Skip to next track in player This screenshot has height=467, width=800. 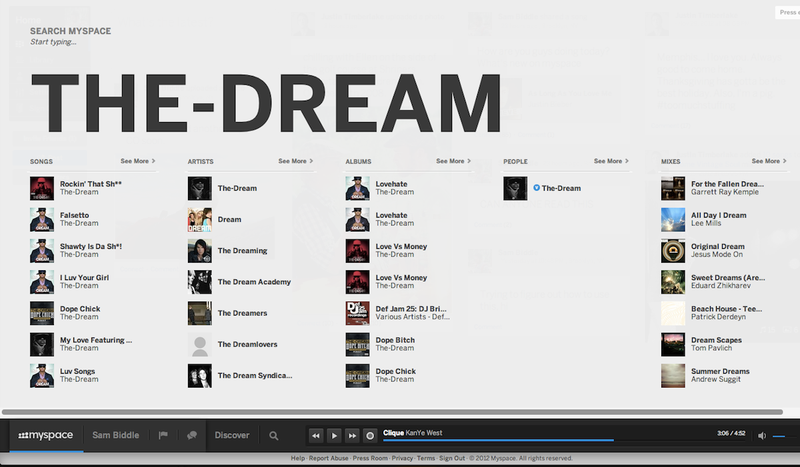352,435
